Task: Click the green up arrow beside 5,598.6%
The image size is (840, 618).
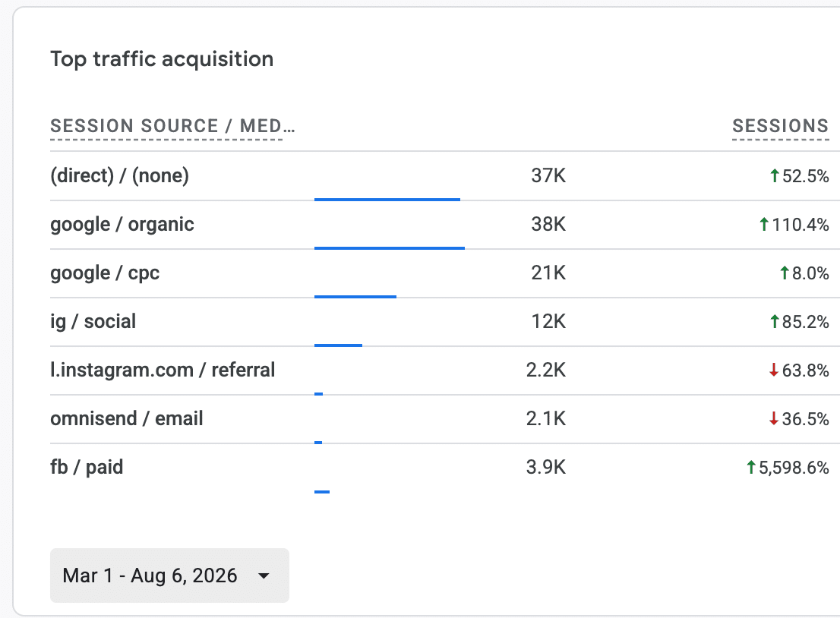Action: pos(751,468)
